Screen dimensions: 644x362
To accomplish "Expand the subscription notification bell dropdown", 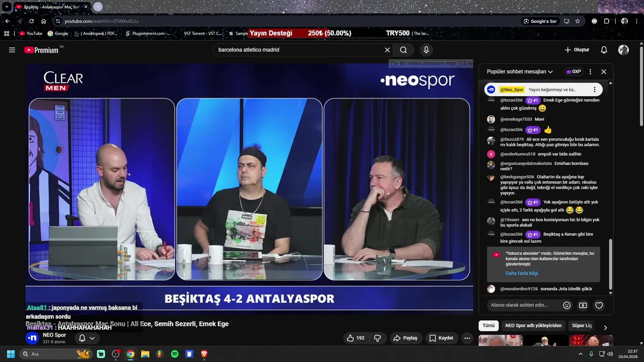I will [x=87, y=338].
